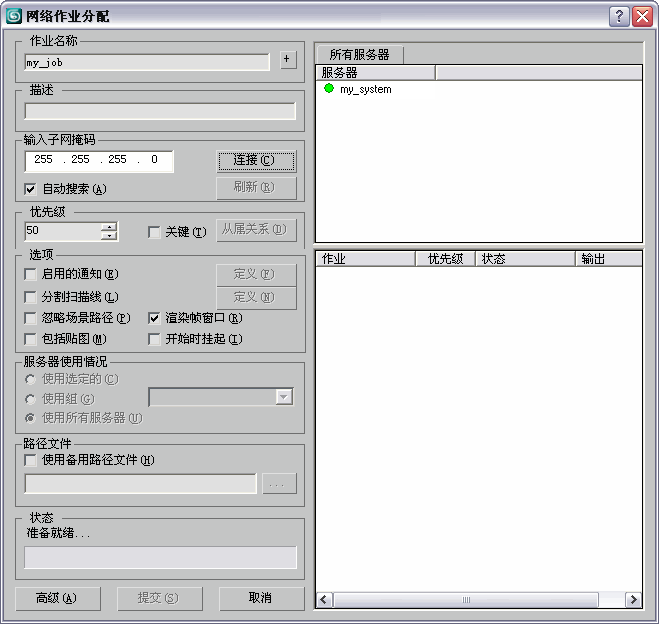Screen dimensions: 659x624
Task: Sort by the 优先级 column header
Action: click(445, 259)
